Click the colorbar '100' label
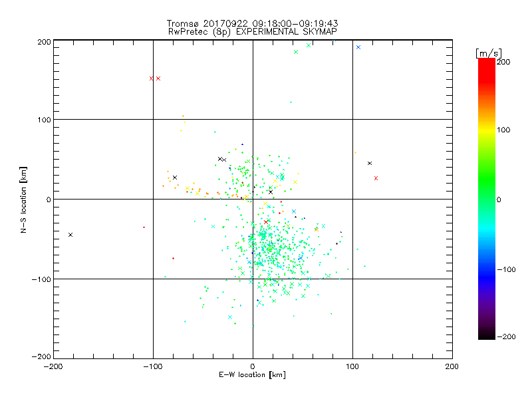 (x=503, y=130)
